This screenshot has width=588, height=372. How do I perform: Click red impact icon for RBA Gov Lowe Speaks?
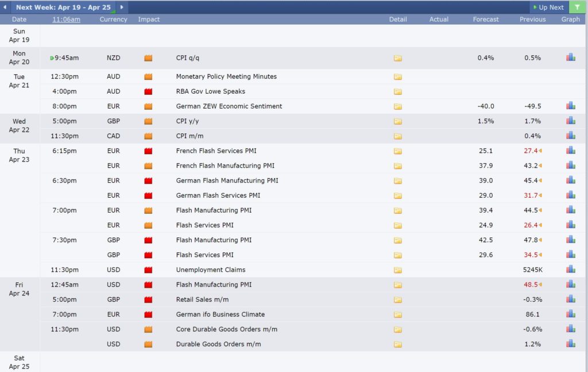pyautogui.click(x=148, y=91)
